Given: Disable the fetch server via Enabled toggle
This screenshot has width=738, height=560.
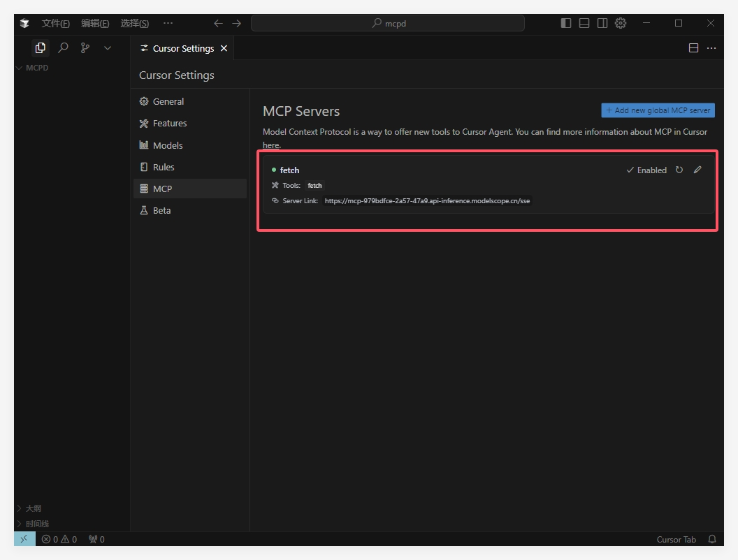Looking at the screenshot, I should (x=646, y=170).
